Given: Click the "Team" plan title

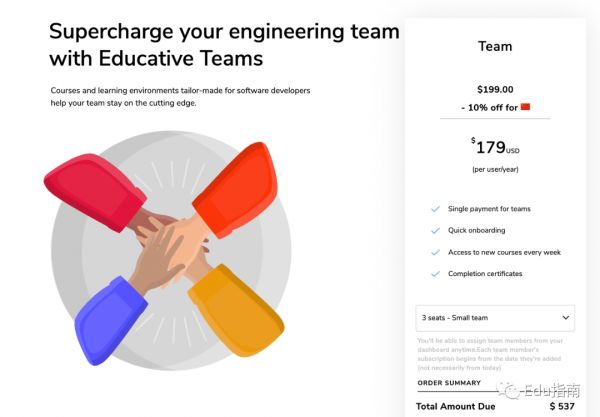Looking at the screenshot, I should (495, 46).
